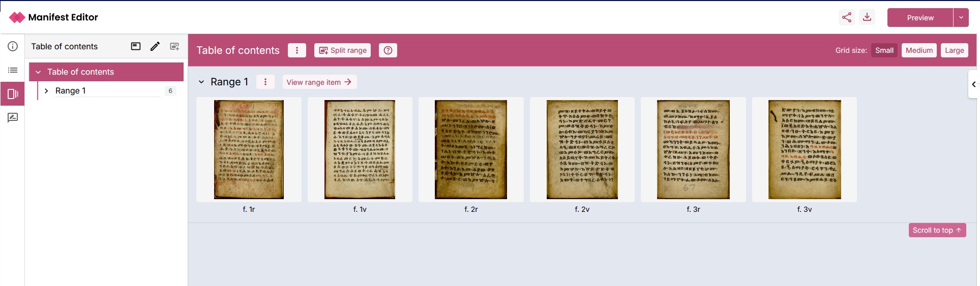This screenshot has height=286, width=980.
Task: Set grid size to Medium
Action: click(x=919, y=50)
